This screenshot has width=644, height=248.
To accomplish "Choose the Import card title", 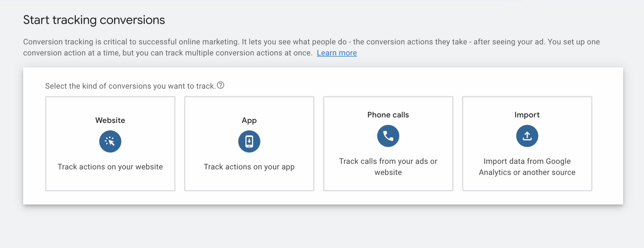I will [527, 115].
